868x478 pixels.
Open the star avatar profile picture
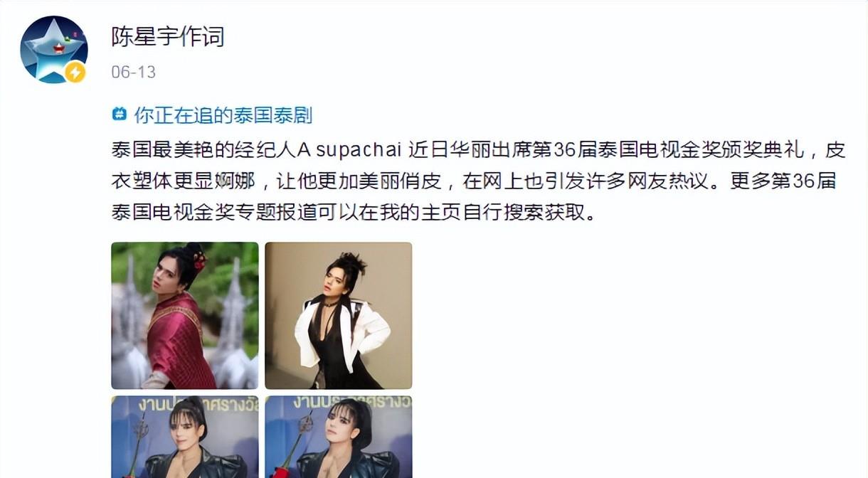coord(54,49)
